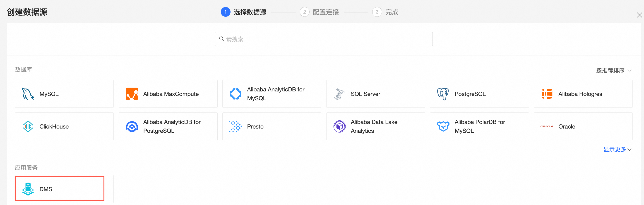Expand the list with 显示更多
The height and width of the screenshot is (205, 644).
617,149
